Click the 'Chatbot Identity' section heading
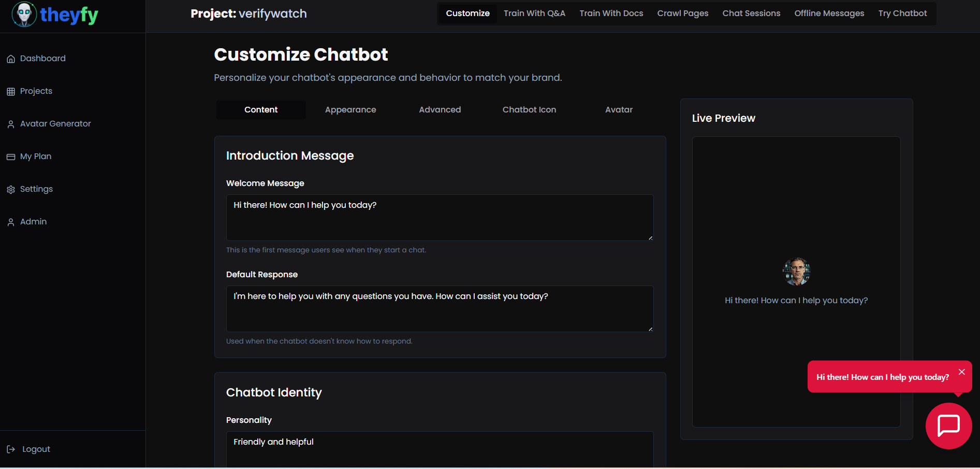This screenshot has height=469, width=980. click(274, 392)
